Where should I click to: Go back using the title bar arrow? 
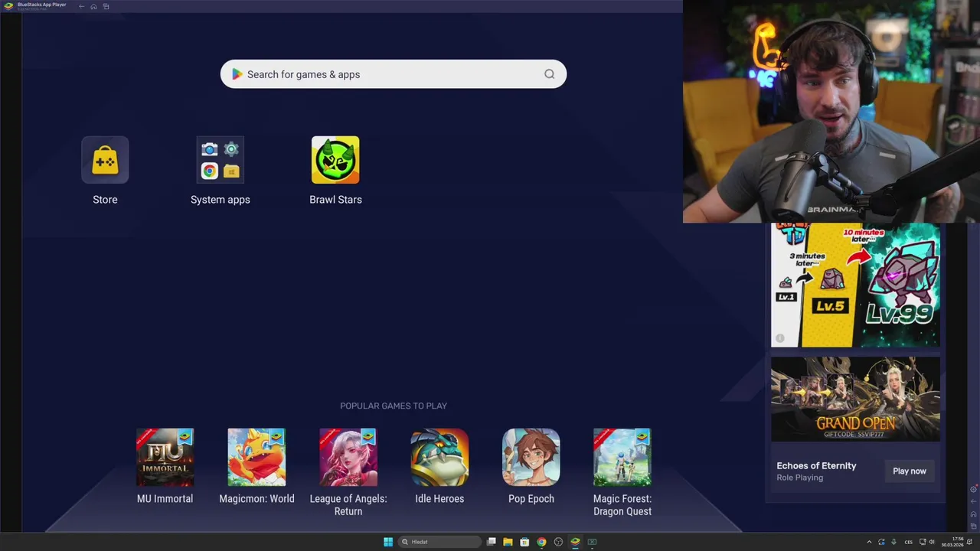pyautogui.click(x=81, y=6)
